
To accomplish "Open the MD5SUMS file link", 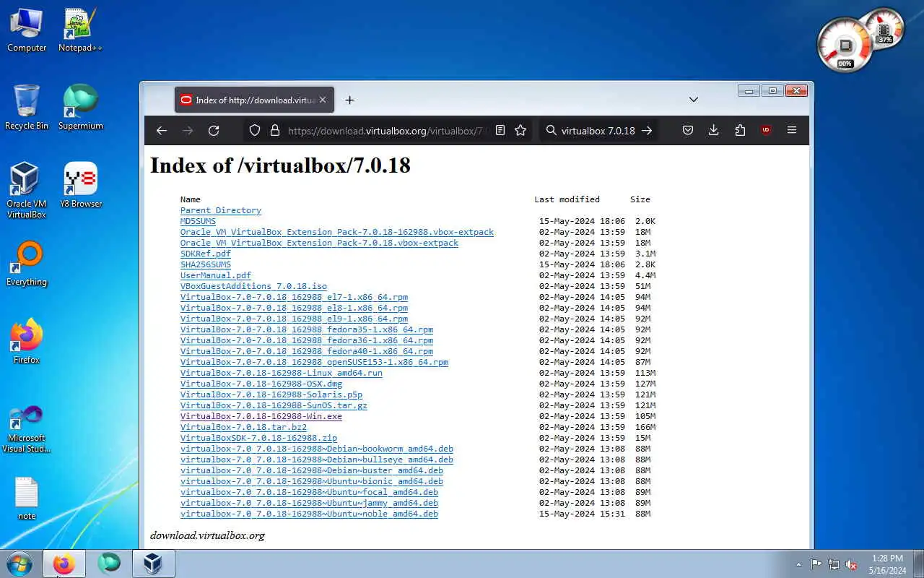I will tap(198, 221).
